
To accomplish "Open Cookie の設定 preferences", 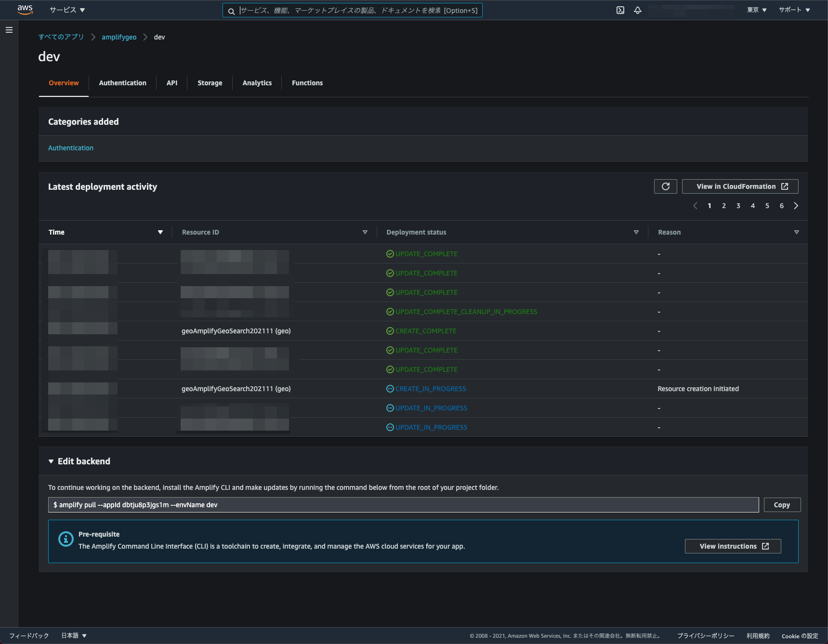I will 800,636.
